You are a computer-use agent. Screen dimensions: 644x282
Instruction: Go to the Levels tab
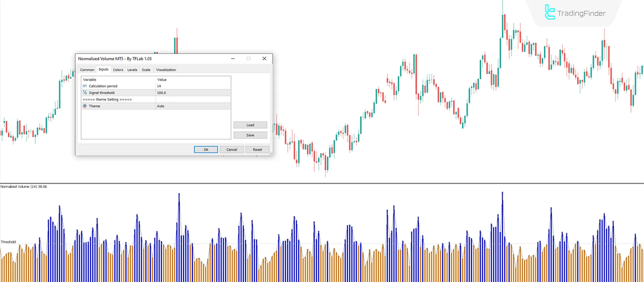(132, 70)
